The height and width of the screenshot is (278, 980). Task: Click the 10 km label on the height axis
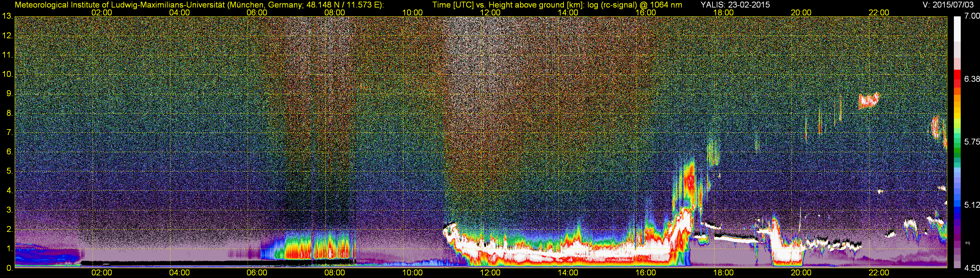(7, 75)
